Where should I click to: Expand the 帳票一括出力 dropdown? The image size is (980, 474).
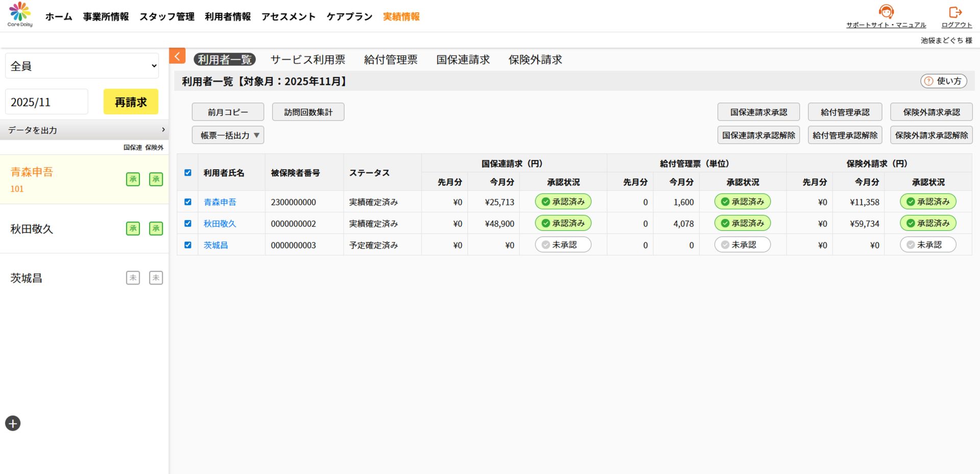tap(228, 135)
